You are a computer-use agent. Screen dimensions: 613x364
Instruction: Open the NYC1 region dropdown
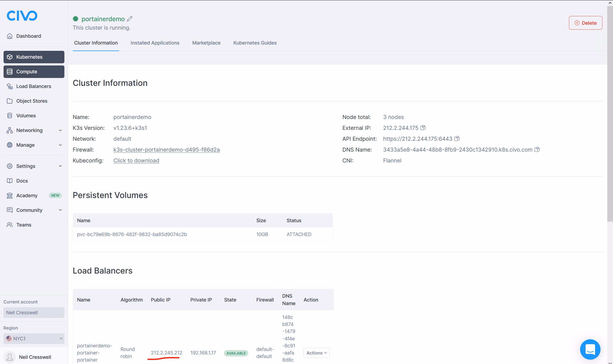(34, 338)
